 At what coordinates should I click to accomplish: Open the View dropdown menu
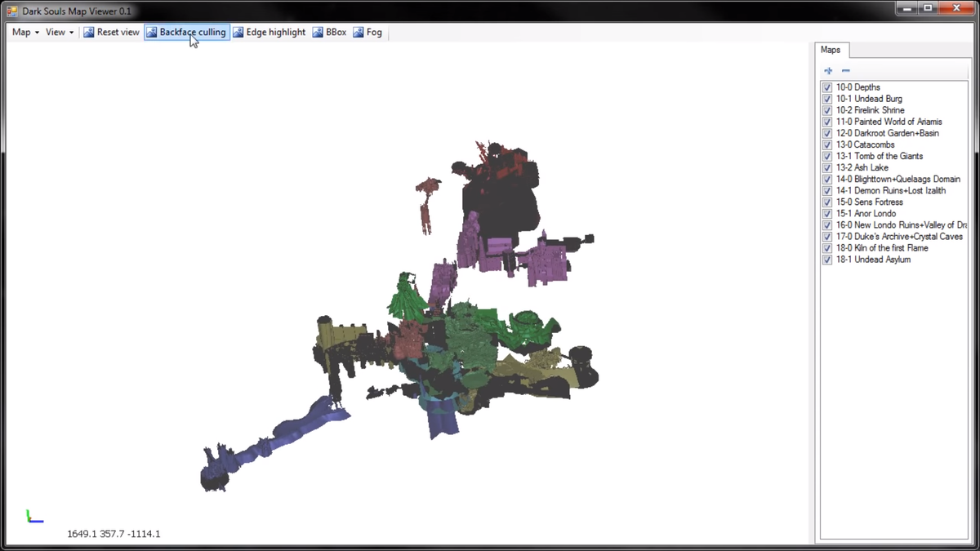click(60, 33)
